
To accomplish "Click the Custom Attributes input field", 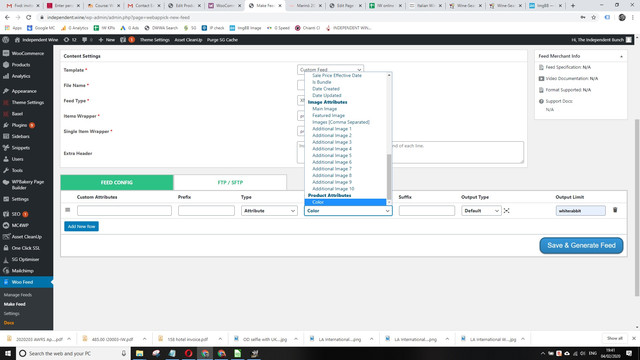I will coord(124,211).
